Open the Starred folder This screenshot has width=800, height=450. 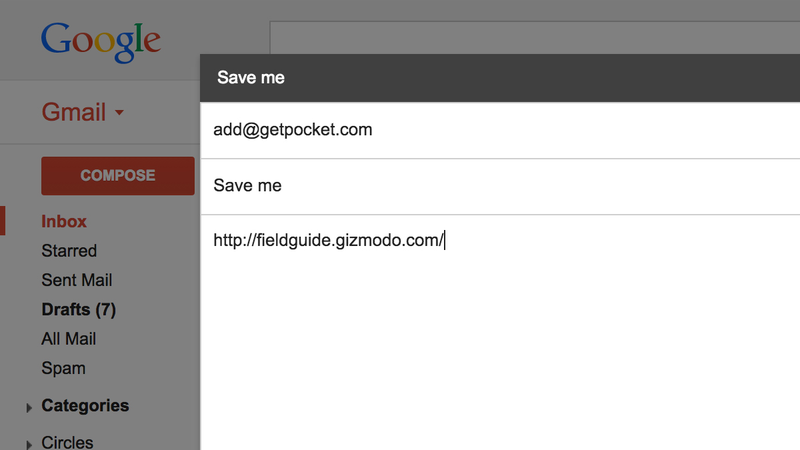point(69,251)
